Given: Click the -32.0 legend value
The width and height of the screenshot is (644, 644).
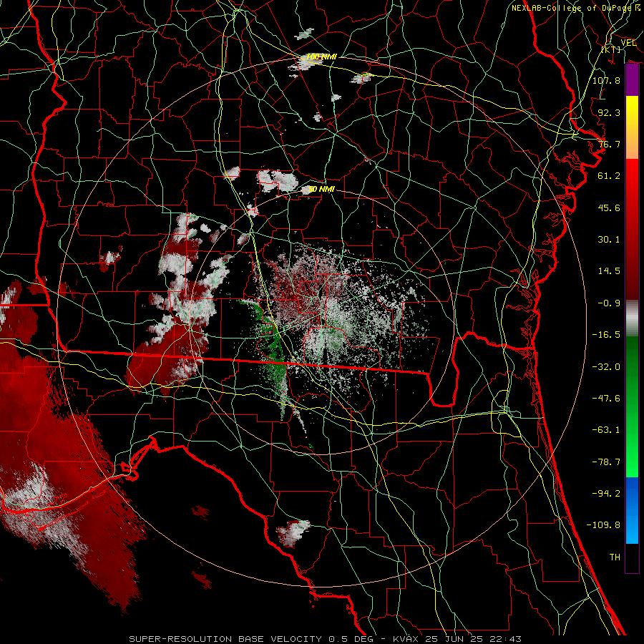Looking at the screenshot, I should (606, 367).
